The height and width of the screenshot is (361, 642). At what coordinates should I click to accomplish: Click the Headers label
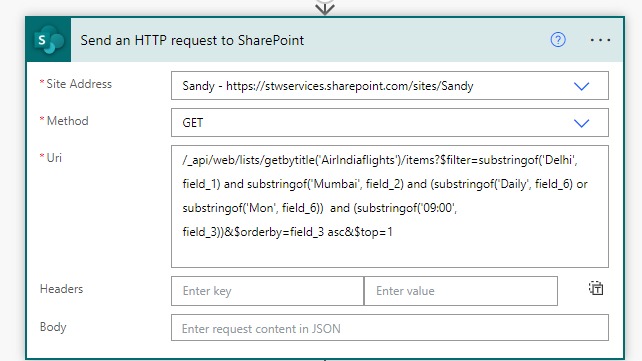point(61,289)
